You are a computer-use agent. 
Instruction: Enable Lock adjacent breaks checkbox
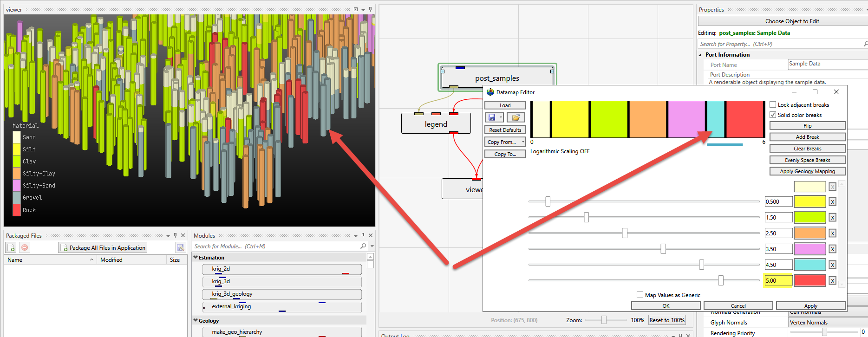pos(773,105)
